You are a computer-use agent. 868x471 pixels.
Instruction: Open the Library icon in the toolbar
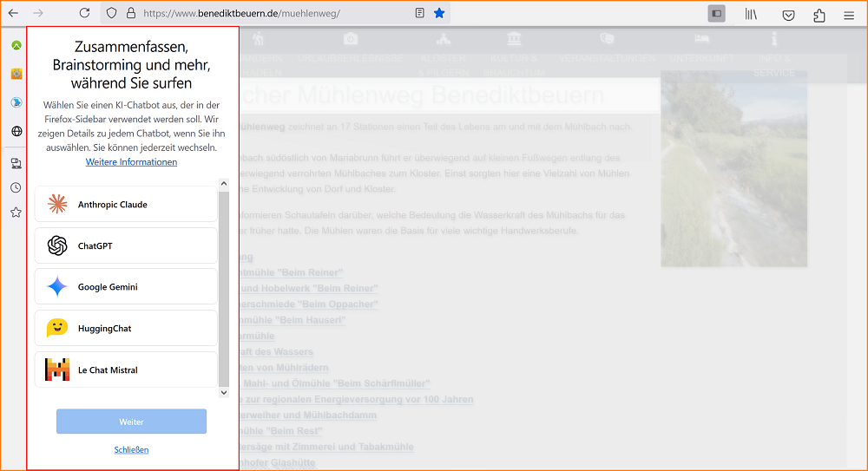coord(751,15)
